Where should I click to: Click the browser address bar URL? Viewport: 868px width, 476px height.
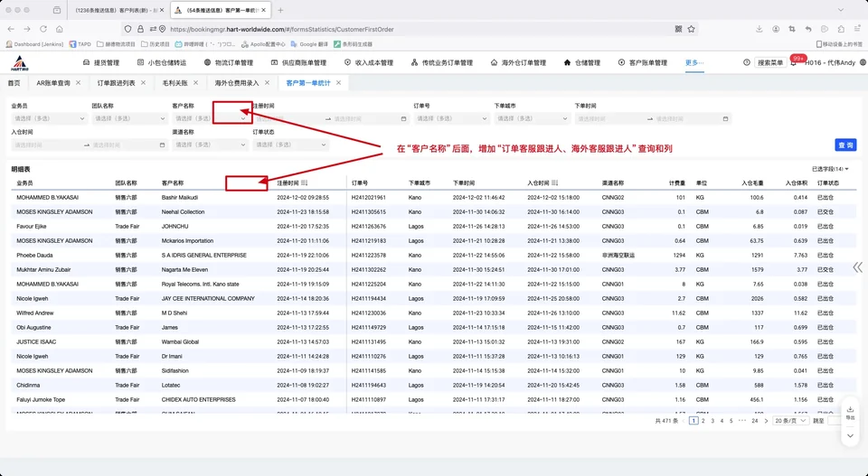[x=282, y=29]
